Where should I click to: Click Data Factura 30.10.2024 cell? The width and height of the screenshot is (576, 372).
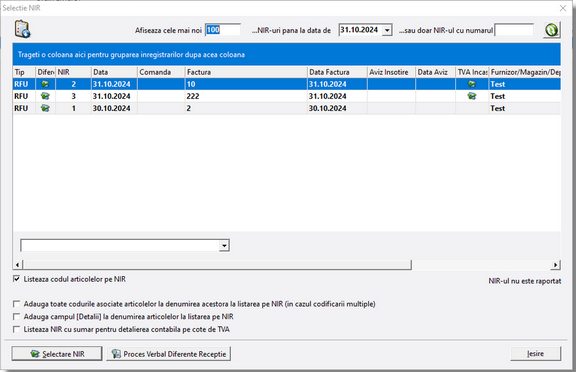click(x=337, y=108)
